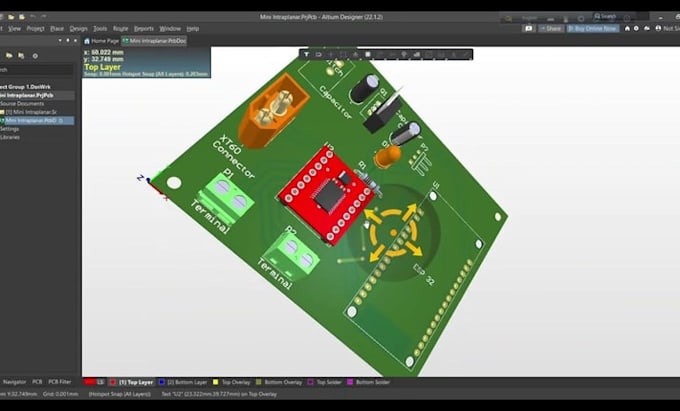The width and height of the screenshot is (680, 411).
Task: Open the Route menu
Action: (121, 28)
